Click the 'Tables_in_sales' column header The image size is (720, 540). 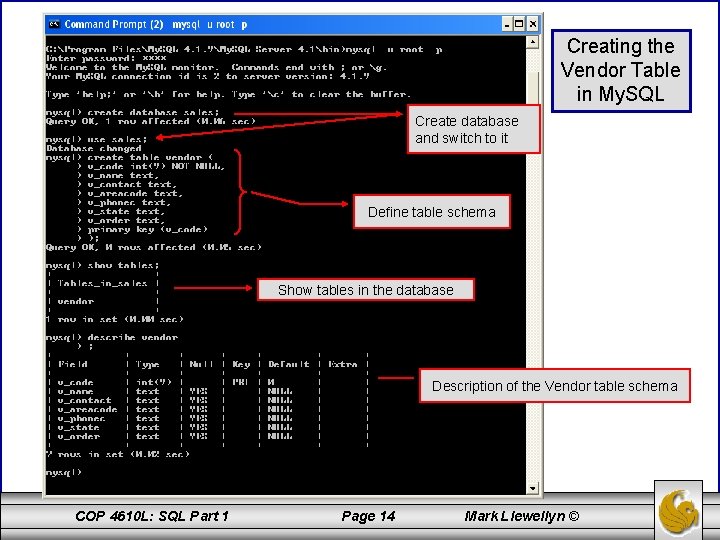click(x=102, y=283)
